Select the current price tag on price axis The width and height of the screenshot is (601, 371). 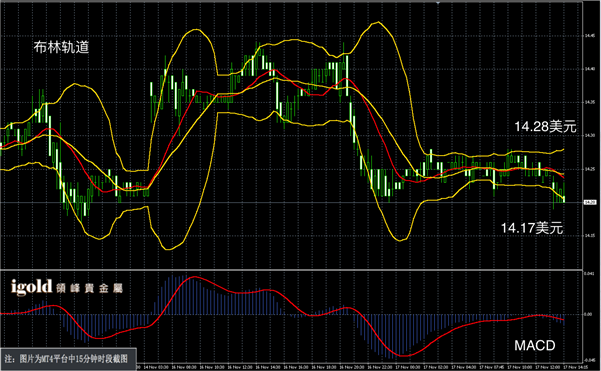tap(590, 202)
